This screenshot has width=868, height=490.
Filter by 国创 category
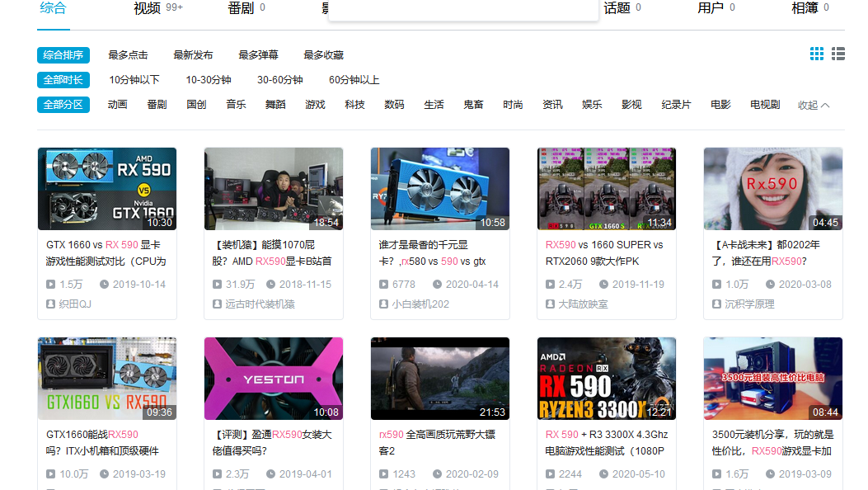point(196,104)
